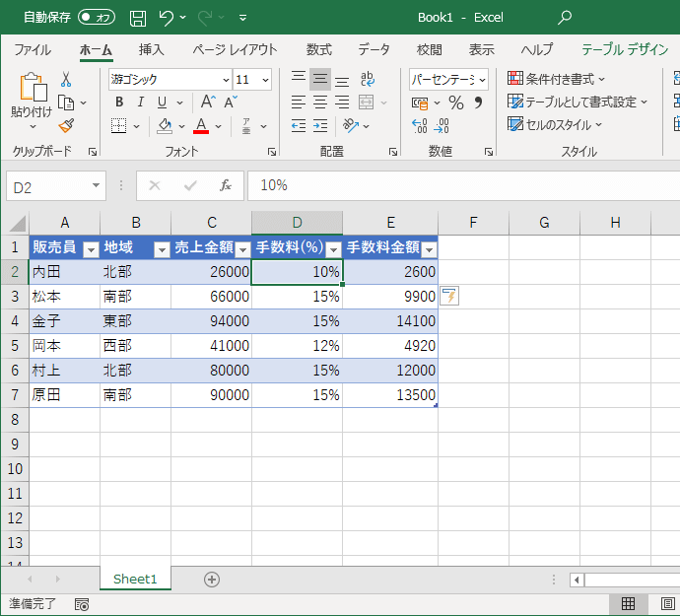Viewport: 680px width, 616px height.
Task: Increase font size with large A icon
Action: click(x=208, y=103)
